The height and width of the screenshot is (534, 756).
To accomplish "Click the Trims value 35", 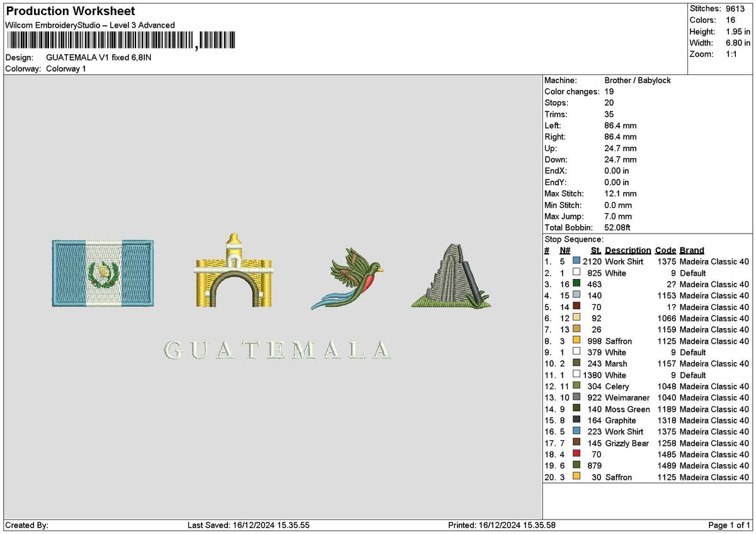I will point(609,115).
